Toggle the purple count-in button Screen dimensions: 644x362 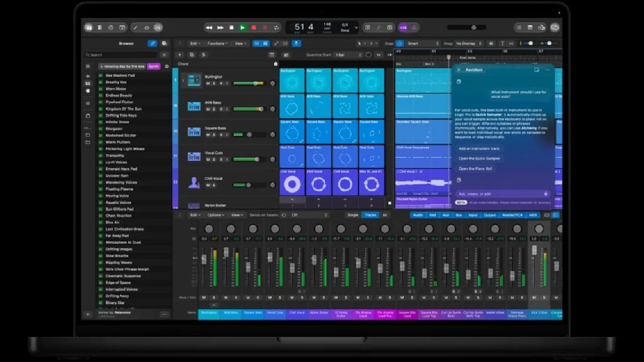[x=403, y=28]
